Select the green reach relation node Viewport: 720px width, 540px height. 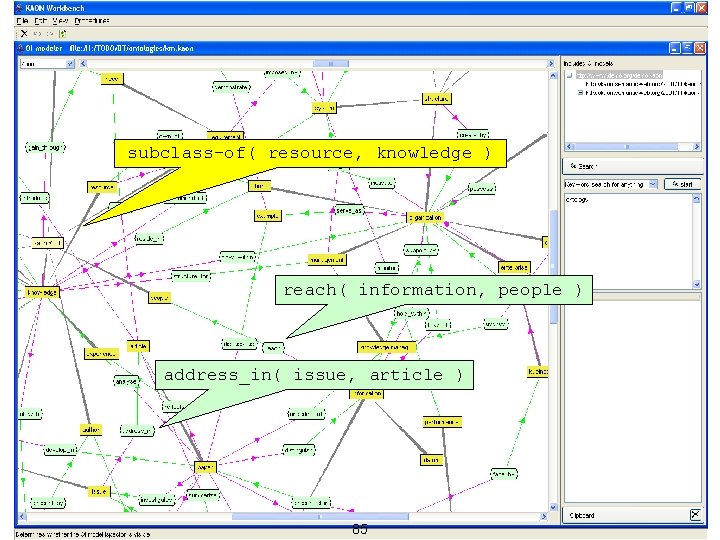[273, 348]
